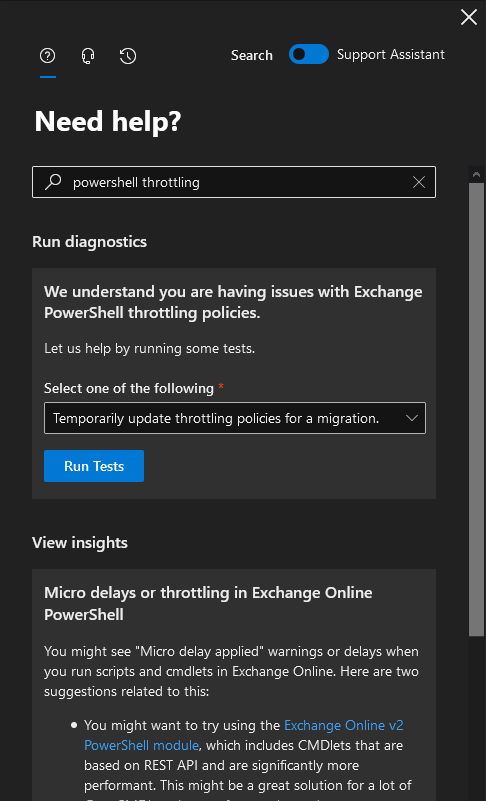Click the Support Assistant label

point(391,54)
